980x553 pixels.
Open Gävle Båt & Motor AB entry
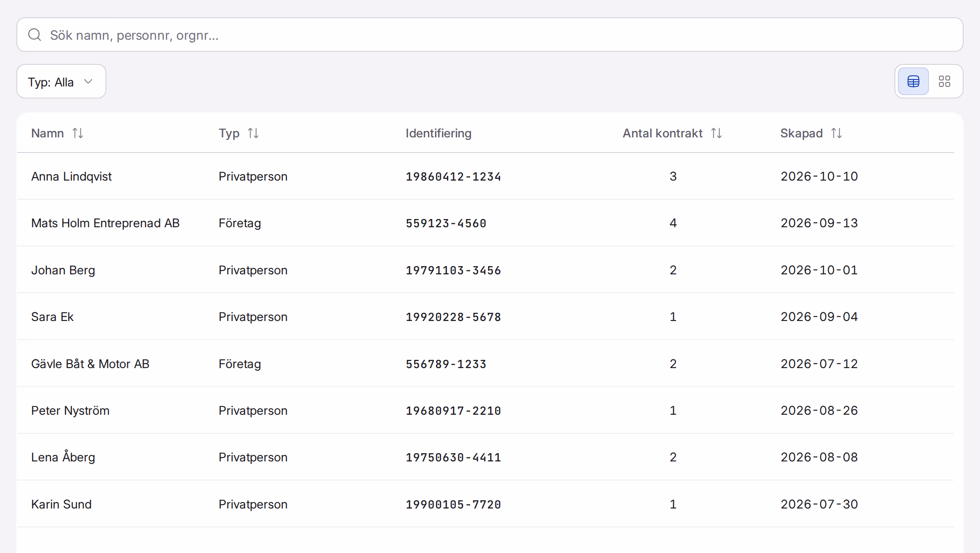tap(486, 364)
